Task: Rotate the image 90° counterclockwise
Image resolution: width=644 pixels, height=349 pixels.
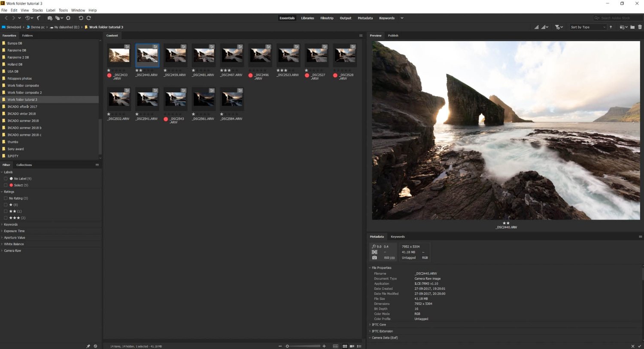Action: [81, 18]
